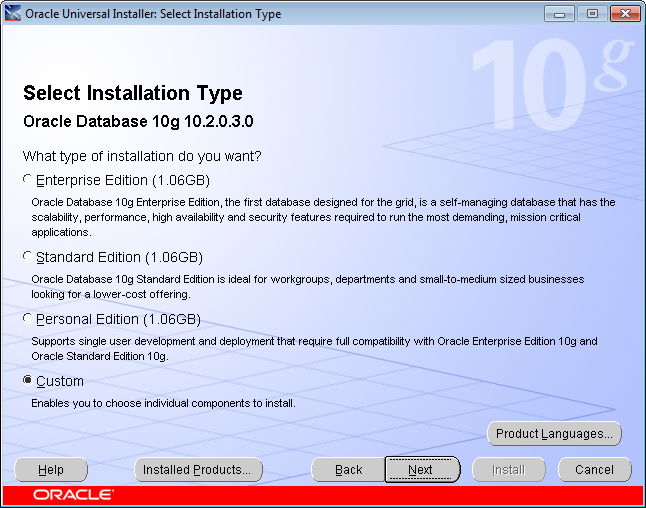Choose the Standard Edition installation option

point(28,257)
